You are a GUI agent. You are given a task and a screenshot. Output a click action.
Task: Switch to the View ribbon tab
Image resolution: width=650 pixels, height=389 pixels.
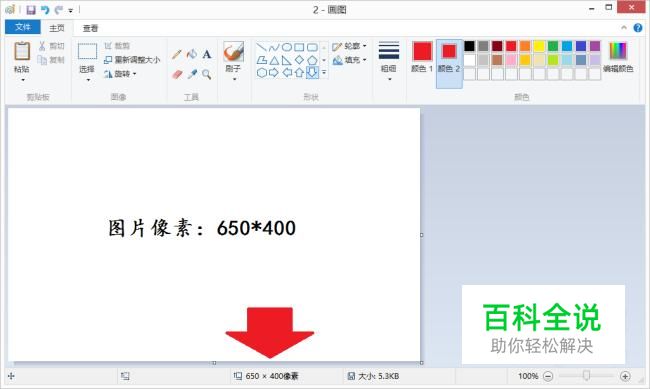click(90, 28)
